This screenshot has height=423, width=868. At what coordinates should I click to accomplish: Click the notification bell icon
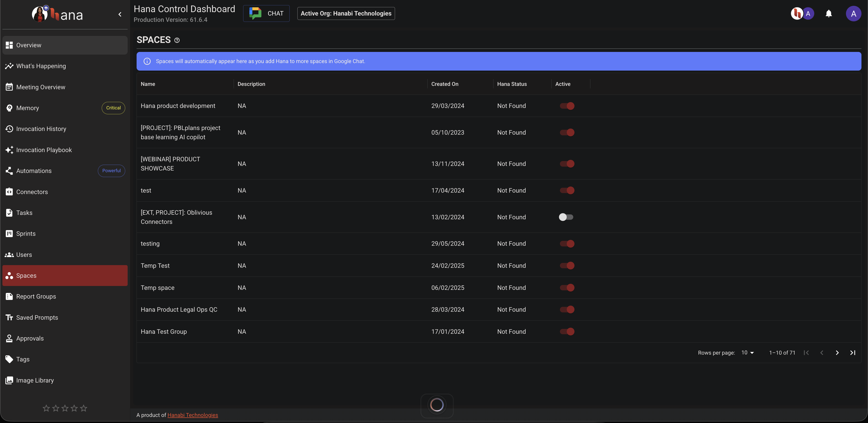pyautogui.click(x=829, y=14)
